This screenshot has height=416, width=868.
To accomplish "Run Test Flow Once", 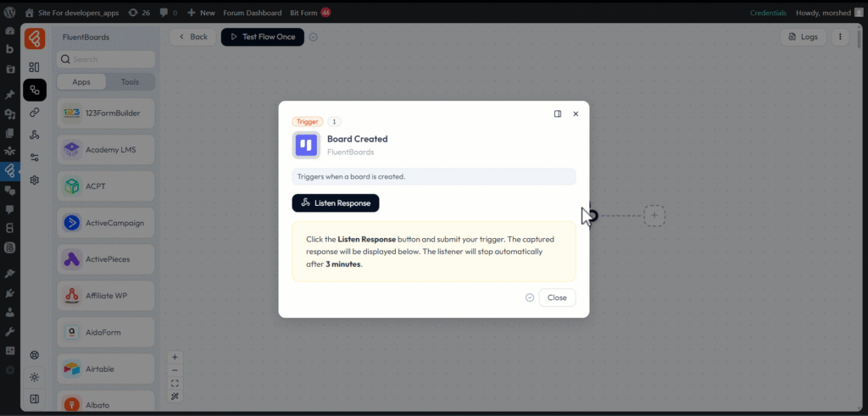I will point(263,37).
